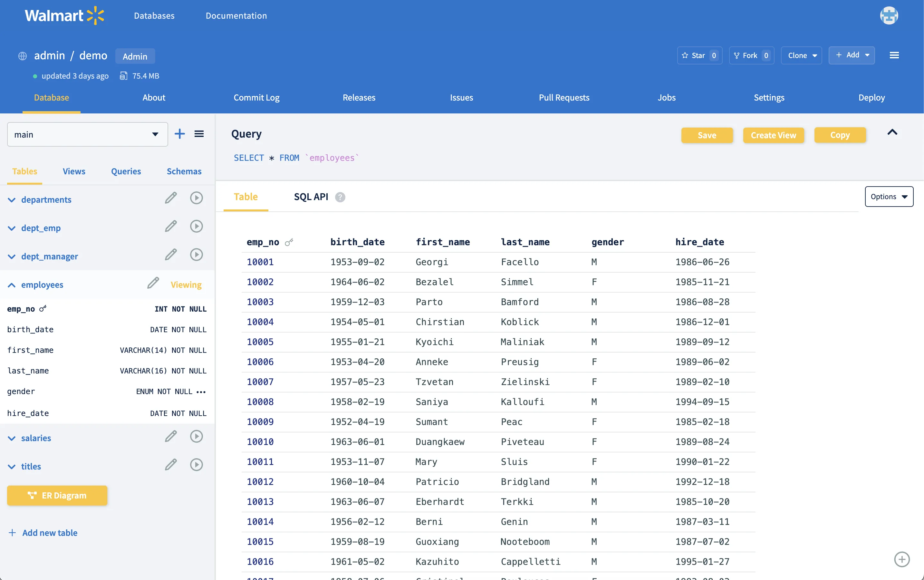The image size is (924, 580).
Task: Open the top-right header hamburger menu
Action: click(x=894, y=55)
